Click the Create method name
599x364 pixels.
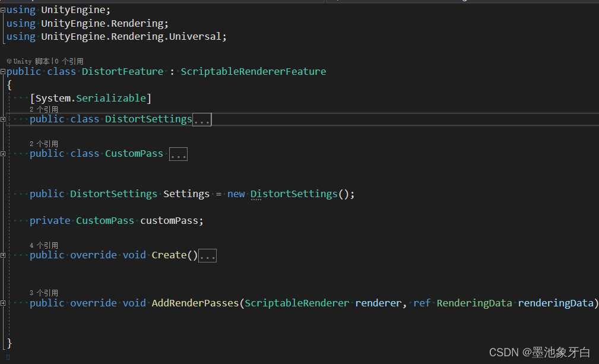pos(169,255)
